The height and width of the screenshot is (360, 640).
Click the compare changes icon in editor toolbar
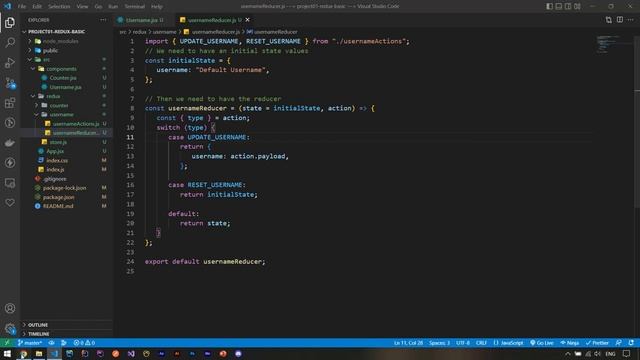609,20
